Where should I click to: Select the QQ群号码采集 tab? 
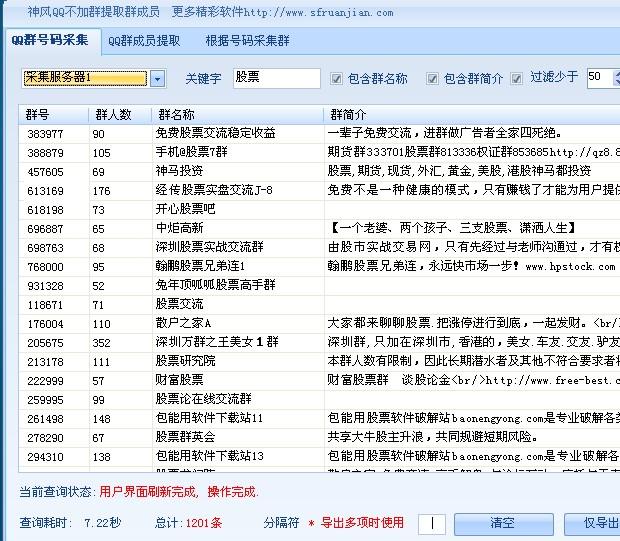pos(50,41)
